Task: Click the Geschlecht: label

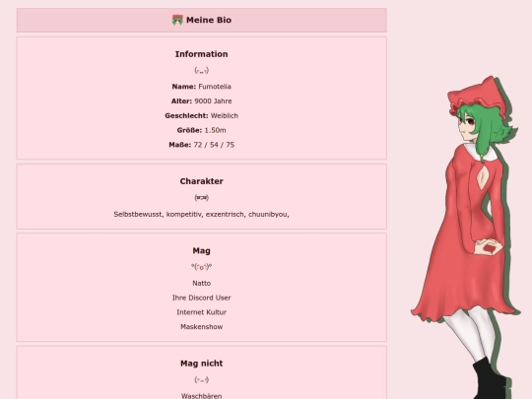Action: [186, 115]
